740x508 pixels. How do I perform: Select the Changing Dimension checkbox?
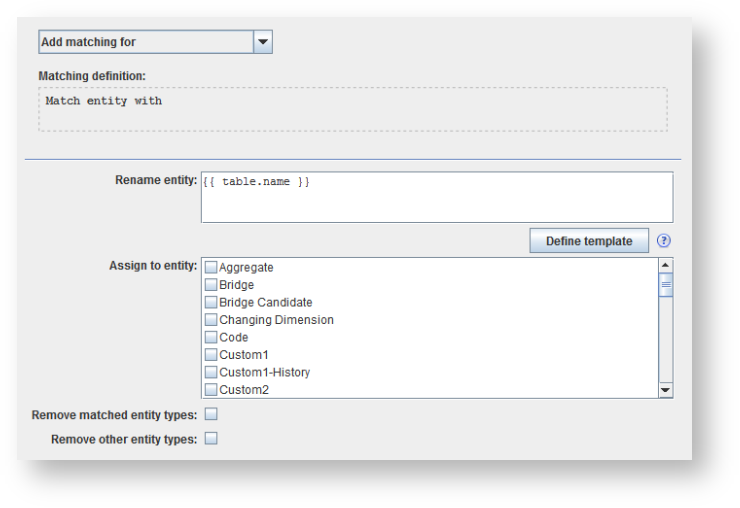(x=211, y=320)
